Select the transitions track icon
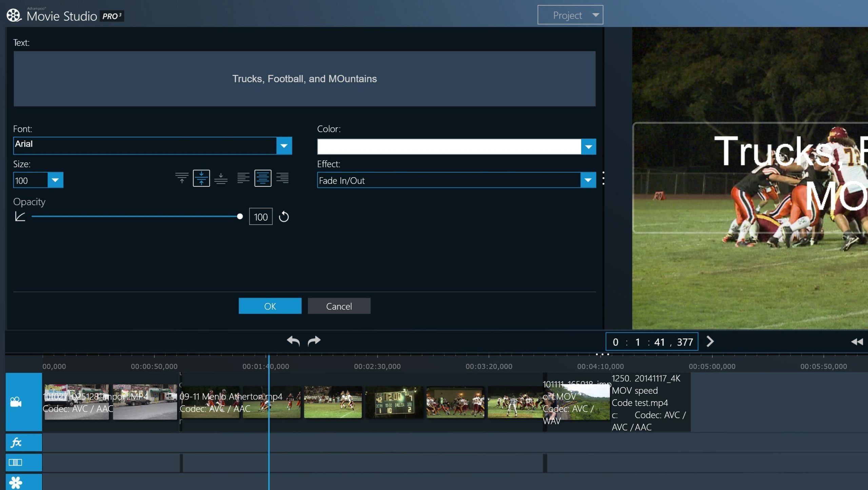Viewport: 868px width, 490px height. 16,463
